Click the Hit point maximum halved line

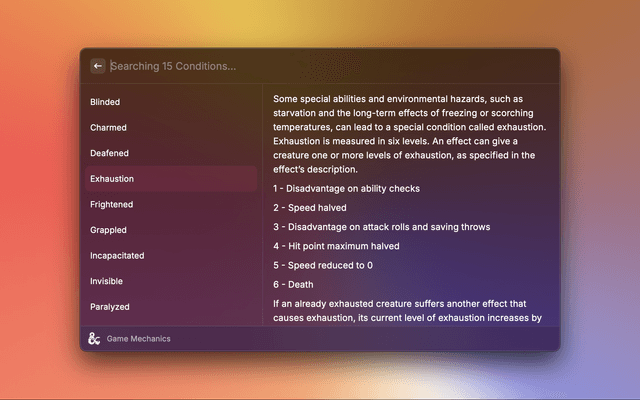point(336,246)
